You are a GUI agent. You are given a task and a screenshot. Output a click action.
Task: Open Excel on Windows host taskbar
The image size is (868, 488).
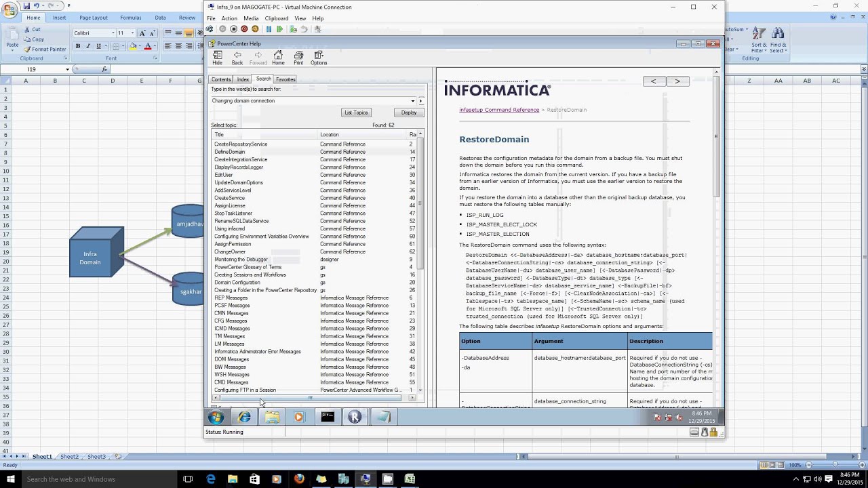[410, 479]
